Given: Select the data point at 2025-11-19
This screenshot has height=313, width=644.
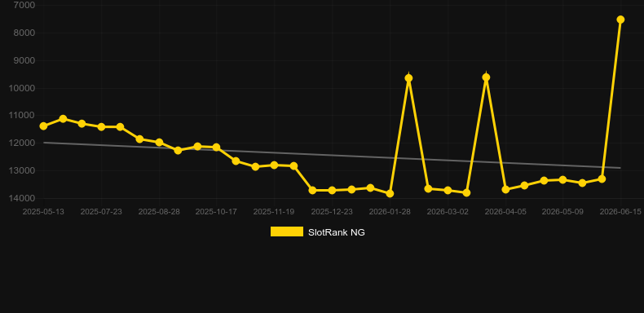Looking at the screenshot, I should click(275, 165).
